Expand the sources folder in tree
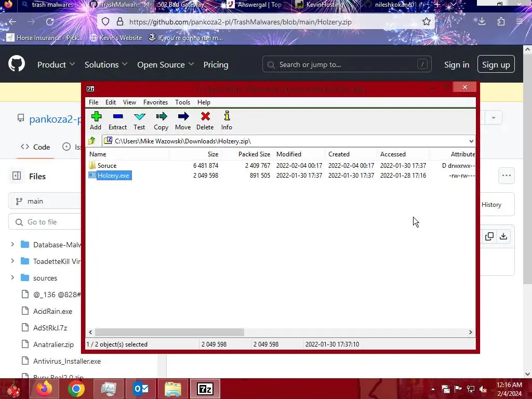Image resolution: width=532 pixels, height=399 pixels. click(12, 277)
